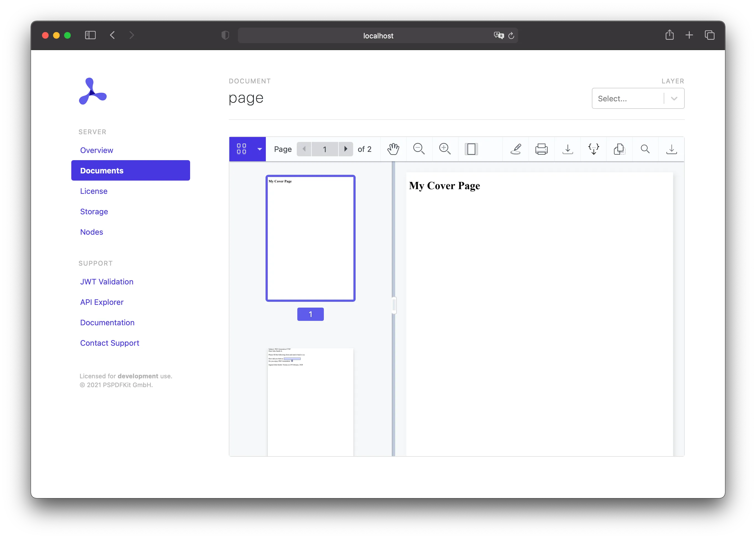Click the Contact Support link
The height and width of the screenshot is (539, 756).
[110, 343]
